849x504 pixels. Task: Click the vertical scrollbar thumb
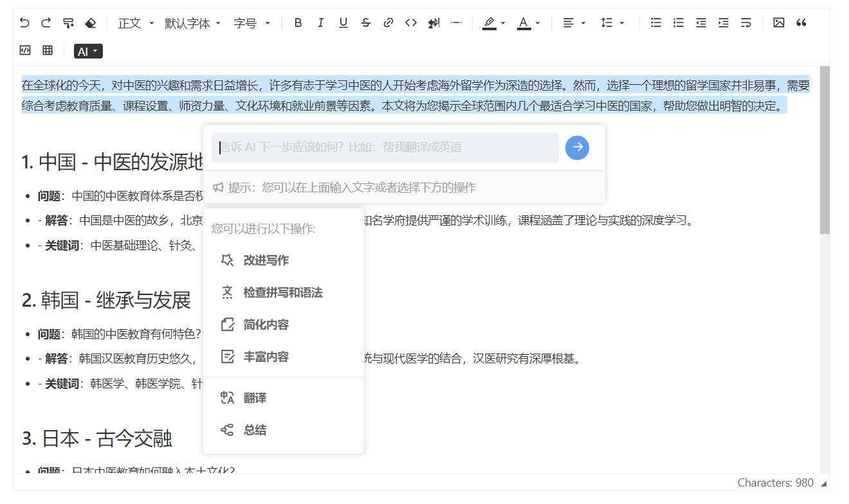tap(825, 149)
